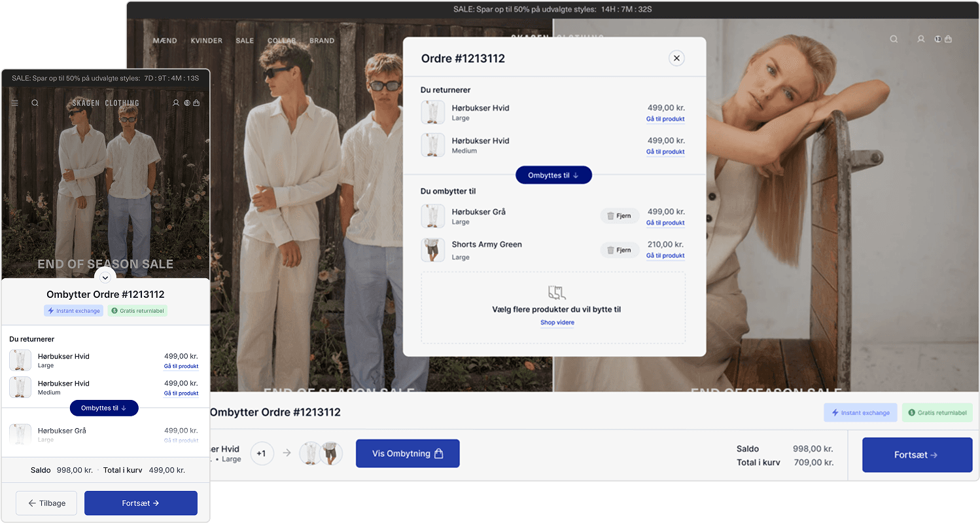This screenshot has height=523, width=980.
Task: Click desktop sale banner with 14H countdown
Action: (553, 9)
